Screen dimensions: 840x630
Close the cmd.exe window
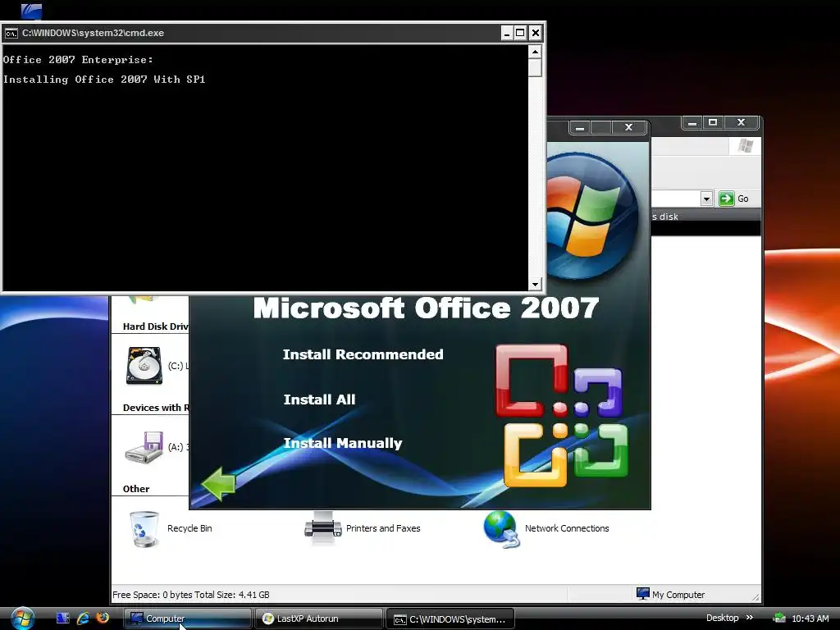point(535,33)
